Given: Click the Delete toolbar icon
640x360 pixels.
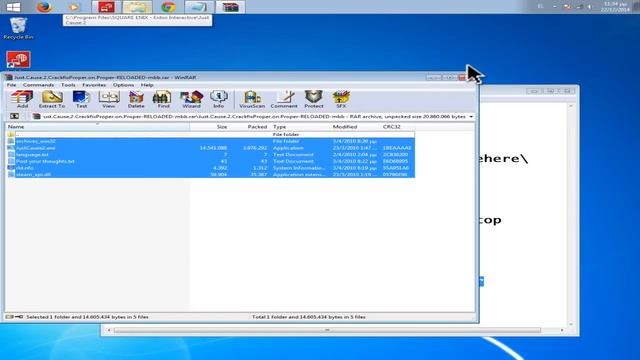Looking at the screenshot, I should pyautogui.click(x=136, y=99).
